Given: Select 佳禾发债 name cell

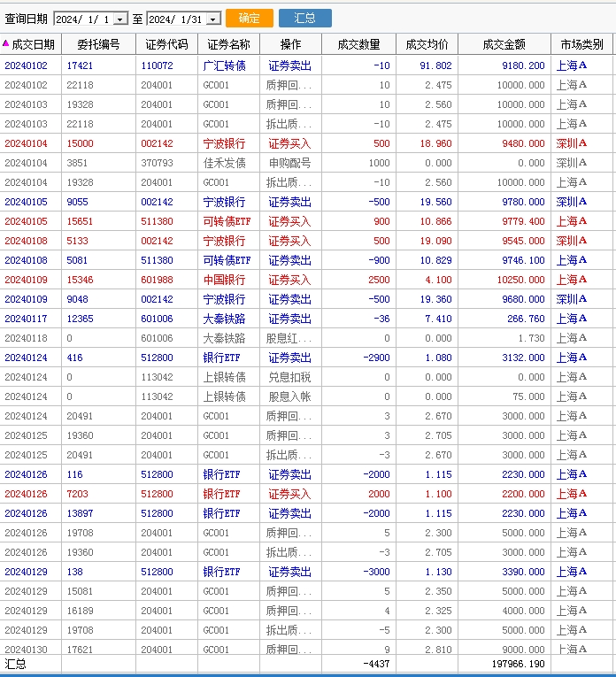Looking at the screenshot, I should pyautogui.click(x=225, y=163).
